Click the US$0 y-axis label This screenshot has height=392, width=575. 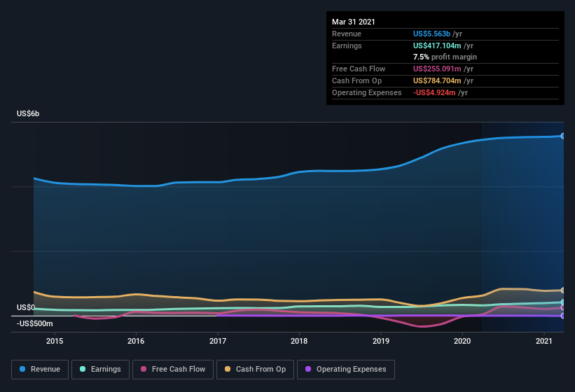[x=26, y=307]
